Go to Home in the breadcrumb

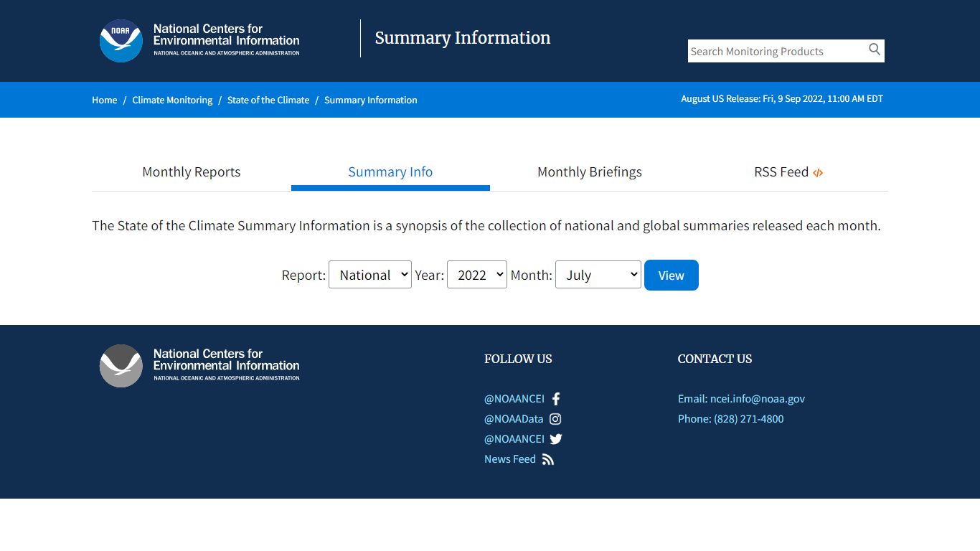(x=105, y=100)
